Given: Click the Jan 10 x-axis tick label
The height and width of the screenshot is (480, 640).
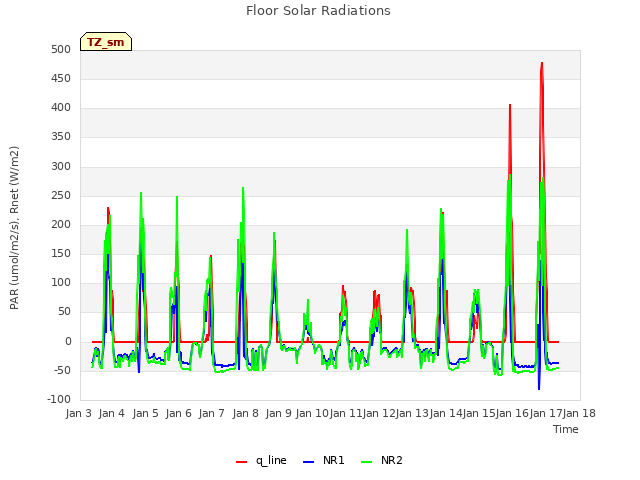Looking at the screenshot, I should click(312, 413).
